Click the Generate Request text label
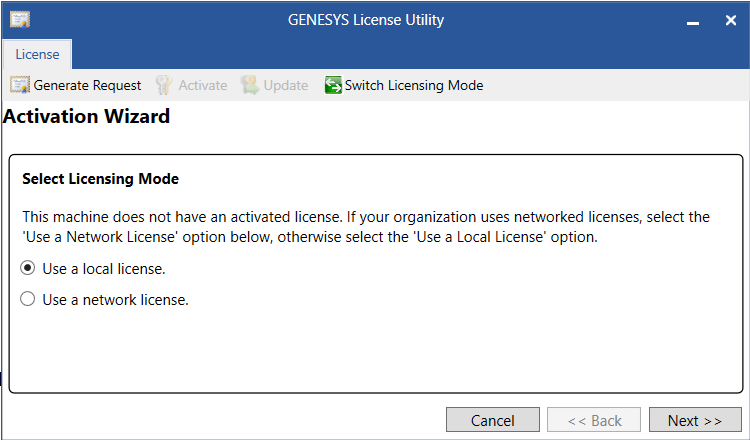This screenshot has height=440, width=750. pyautogui.click(x=87, y=85)
